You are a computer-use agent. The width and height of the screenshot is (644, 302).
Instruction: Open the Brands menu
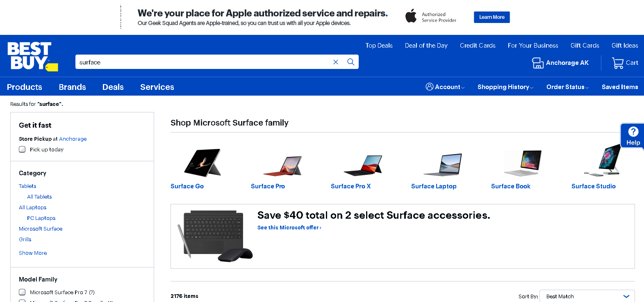[x=72, y=87]
